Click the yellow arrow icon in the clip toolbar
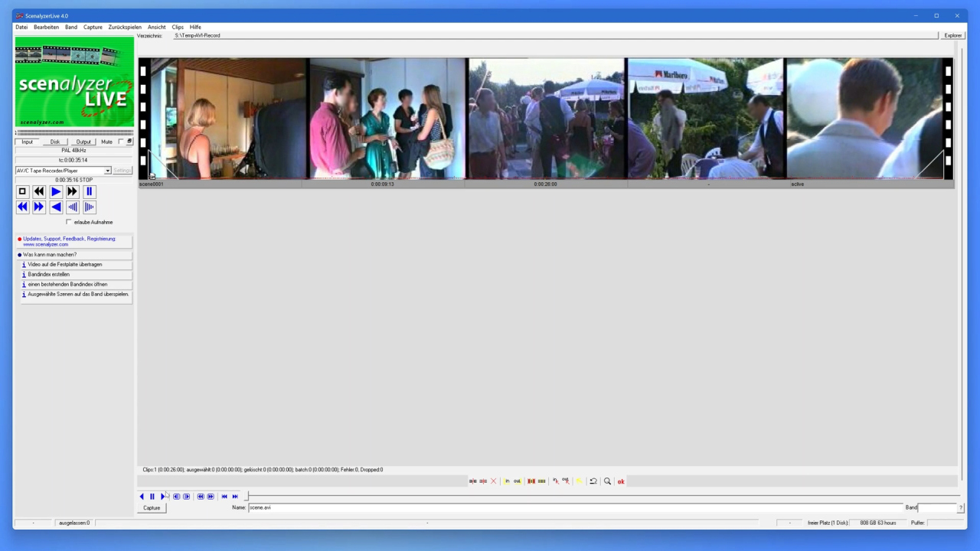Viewport: 980px width, 551px height. [579, 481]
